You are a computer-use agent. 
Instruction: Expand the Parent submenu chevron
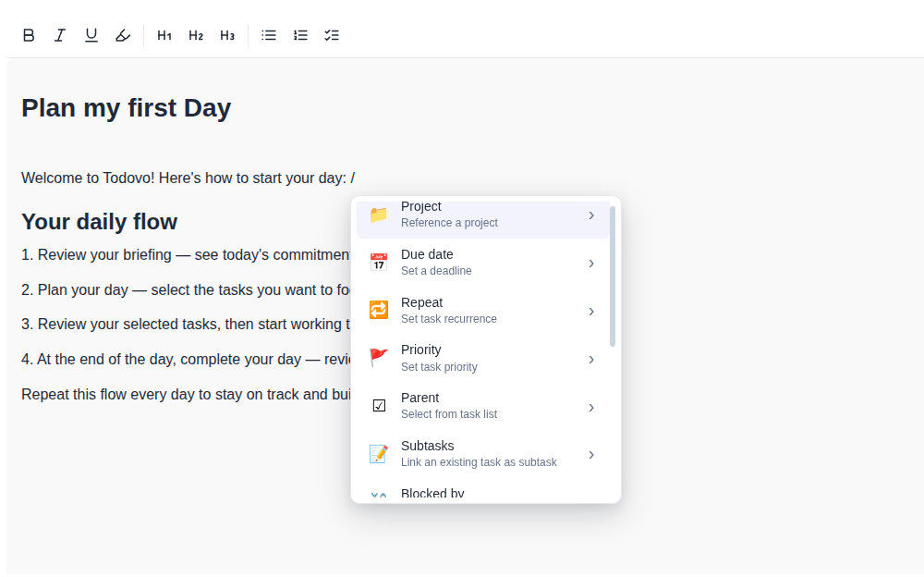(591, 407)
